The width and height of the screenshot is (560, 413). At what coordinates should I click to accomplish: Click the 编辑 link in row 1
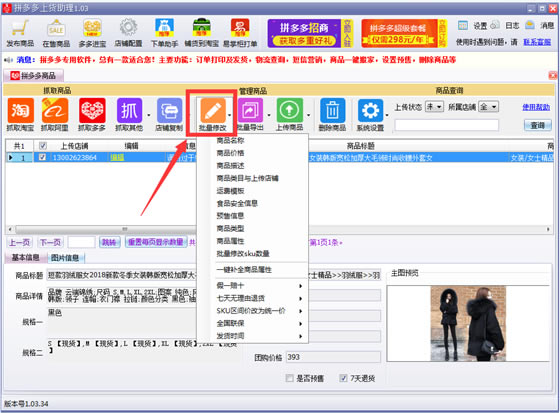click(x=117, y=157)
